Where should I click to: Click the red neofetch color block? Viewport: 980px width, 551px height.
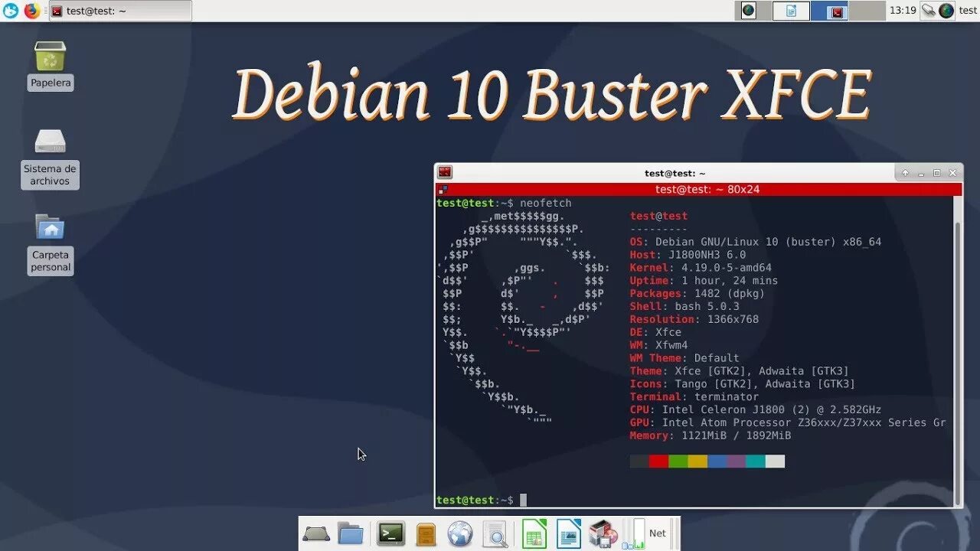(x=658, y=461)
